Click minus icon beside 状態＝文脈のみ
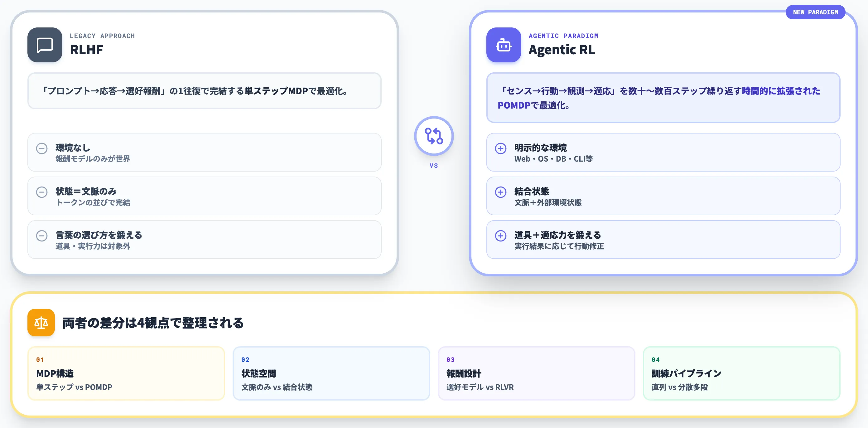Screen dimensions: 868x428 pyautogui.click(x=42, y=192)
